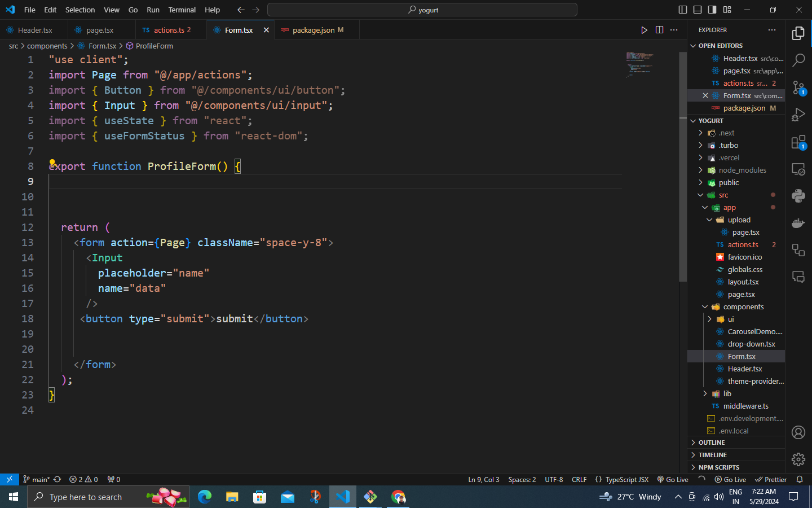Expand the node_modules folder

coord(742,170)
